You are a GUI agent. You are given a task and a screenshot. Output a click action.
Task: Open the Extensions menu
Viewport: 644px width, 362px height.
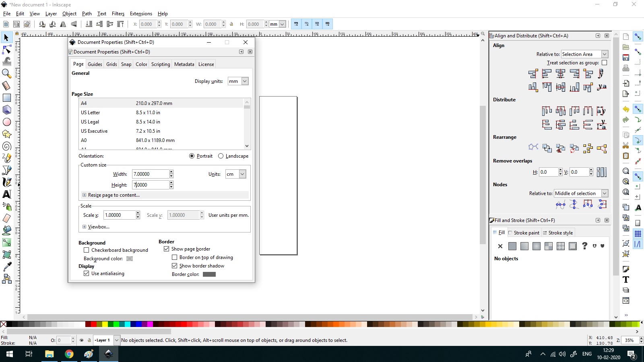[x=141, y=14]
